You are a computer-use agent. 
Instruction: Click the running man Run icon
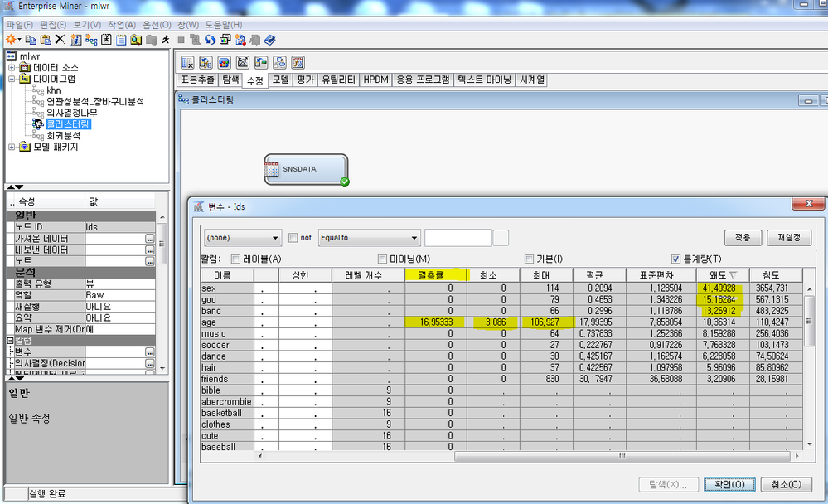pos(167,40)
